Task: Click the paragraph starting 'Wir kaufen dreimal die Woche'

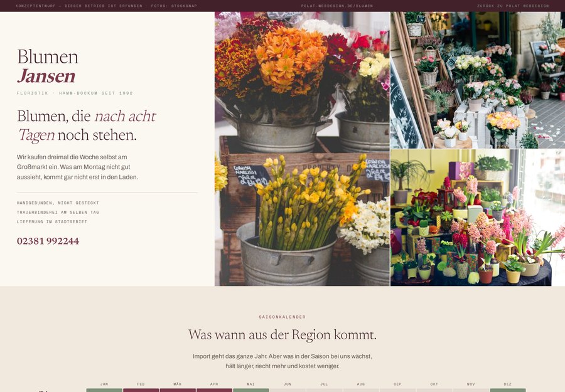Action: (x=77, y=167)
